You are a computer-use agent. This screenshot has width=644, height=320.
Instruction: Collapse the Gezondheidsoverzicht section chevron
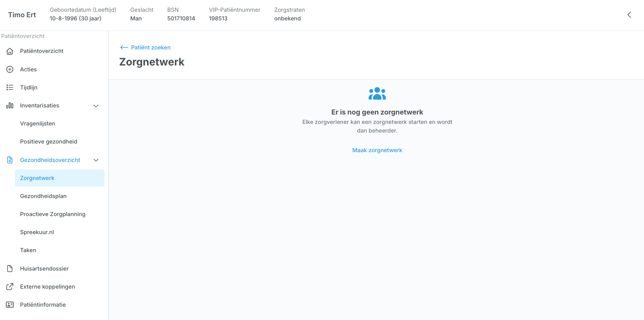(96, 160)
